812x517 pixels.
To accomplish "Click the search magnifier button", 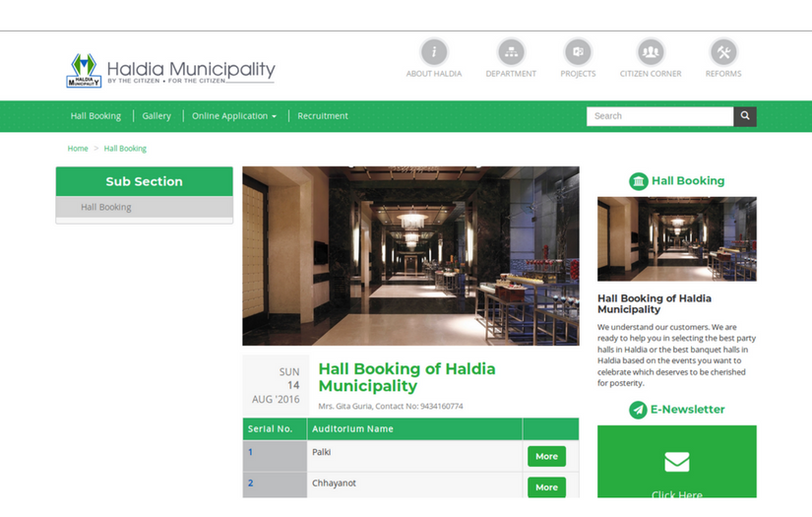I will [745, 116].
